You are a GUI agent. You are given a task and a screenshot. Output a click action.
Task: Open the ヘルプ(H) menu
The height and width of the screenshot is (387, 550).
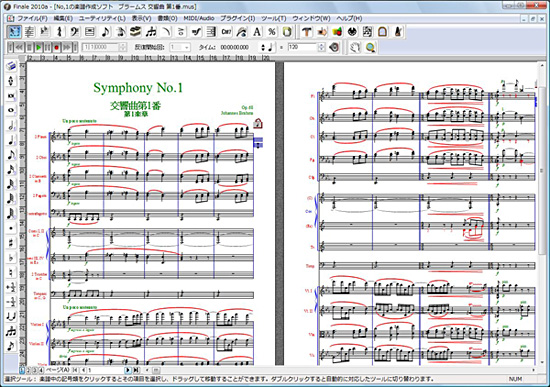[x=349, y=18]
